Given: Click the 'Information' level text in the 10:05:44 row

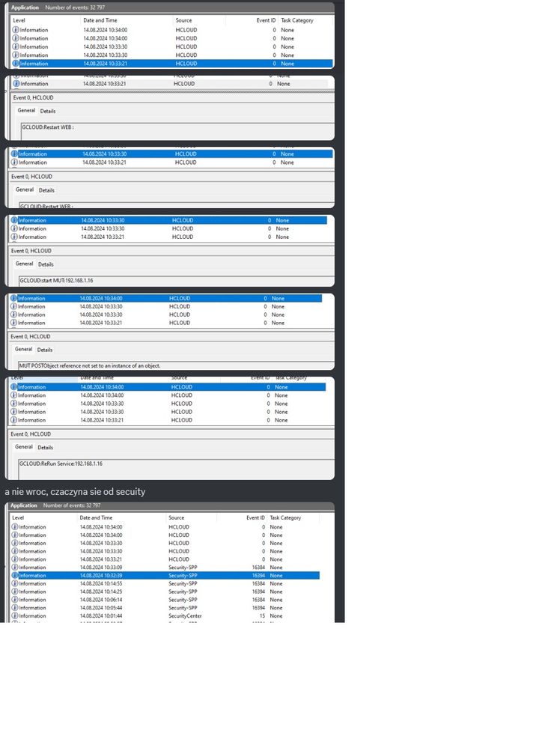Looking at the screenshot, I should click(32, 608).
